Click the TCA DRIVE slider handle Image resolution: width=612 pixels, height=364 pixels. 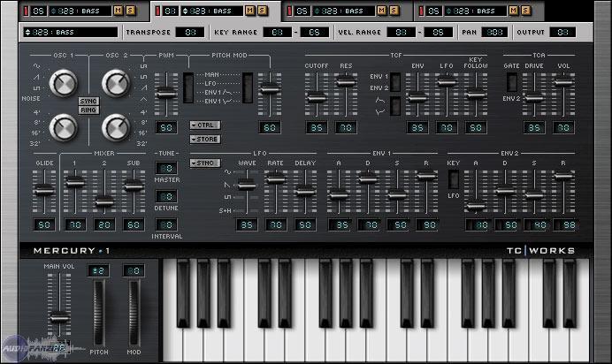click(534, 97)
